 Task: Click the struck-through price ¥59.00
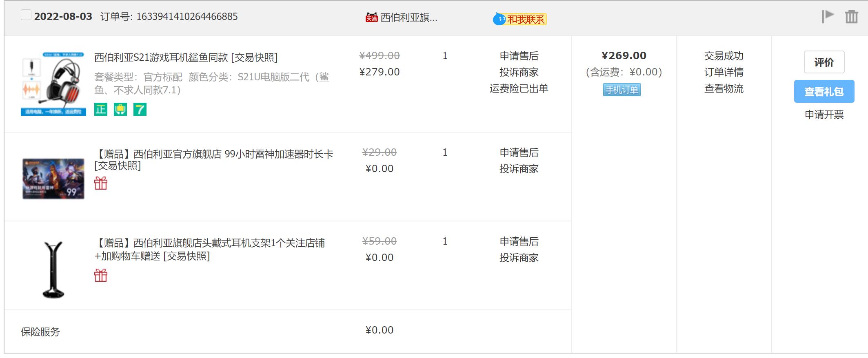380,241
